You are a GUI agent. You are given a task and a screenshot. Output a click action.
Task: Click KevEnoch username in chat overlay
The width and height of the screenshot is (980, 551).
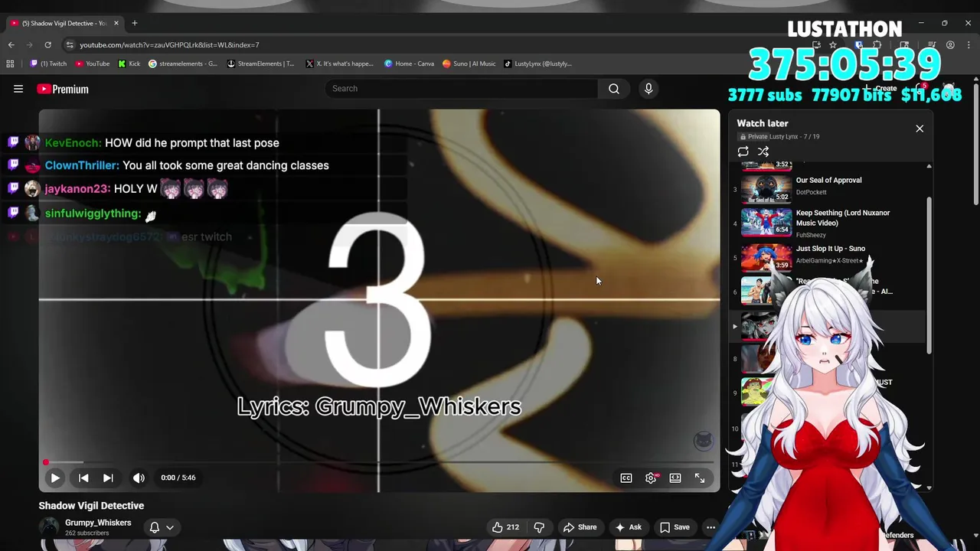pyautogui.click(x=73, y=143)
